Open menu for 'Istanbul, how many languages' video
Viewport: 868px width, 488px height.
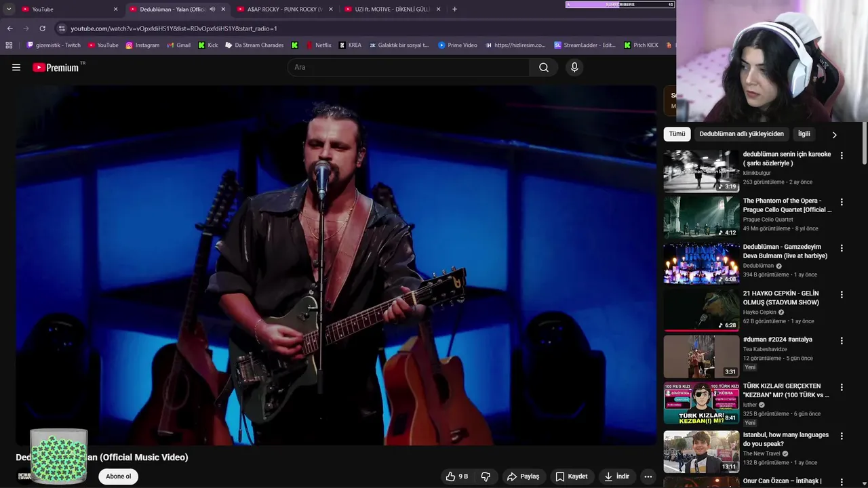pos(842,436)
